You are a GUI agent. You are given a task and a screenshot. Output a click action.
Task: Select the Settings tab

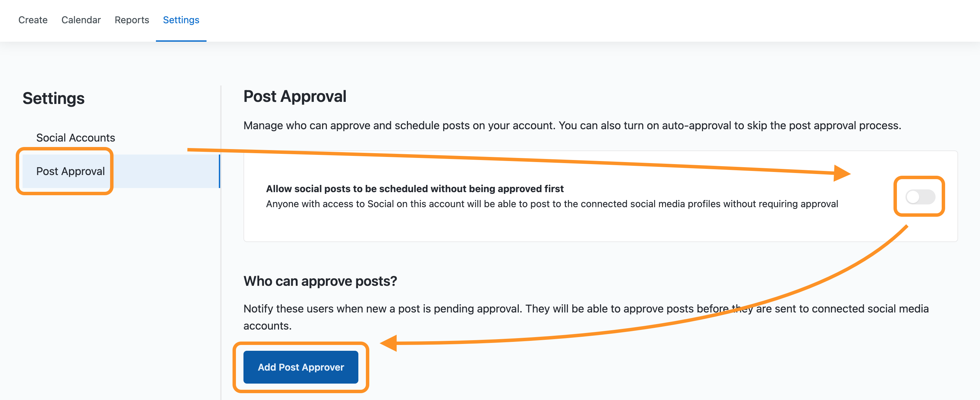(x=181, y=20)
